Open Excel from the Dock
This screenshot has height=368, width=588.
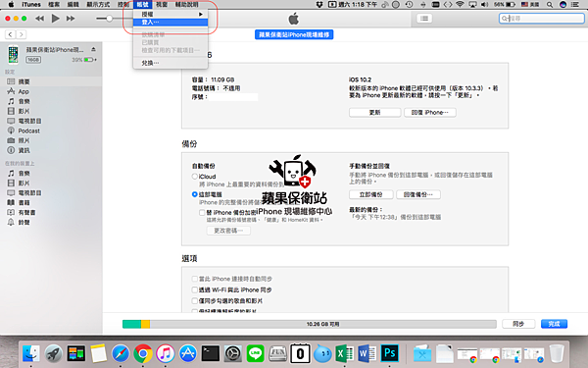tap(344, 353)
